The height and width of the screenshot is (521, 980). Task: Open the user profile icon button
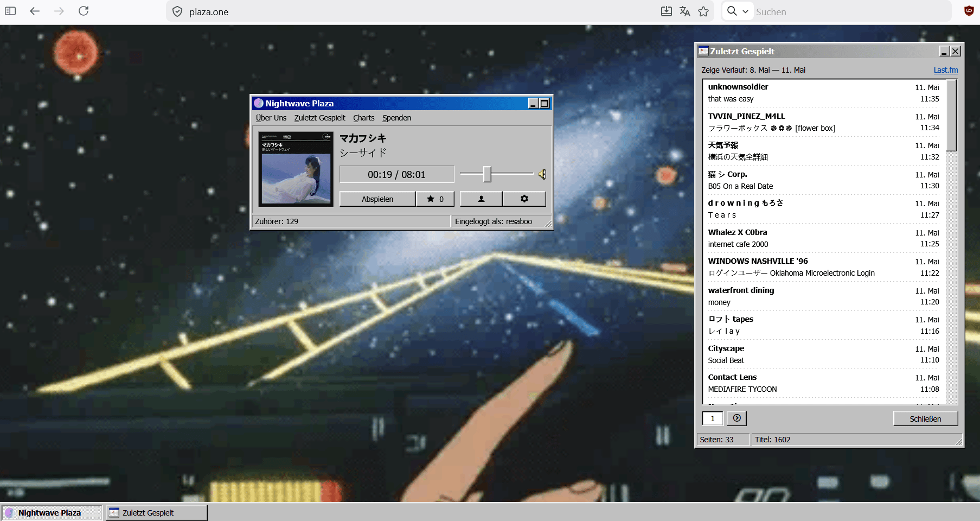click(x=481, y=199)
